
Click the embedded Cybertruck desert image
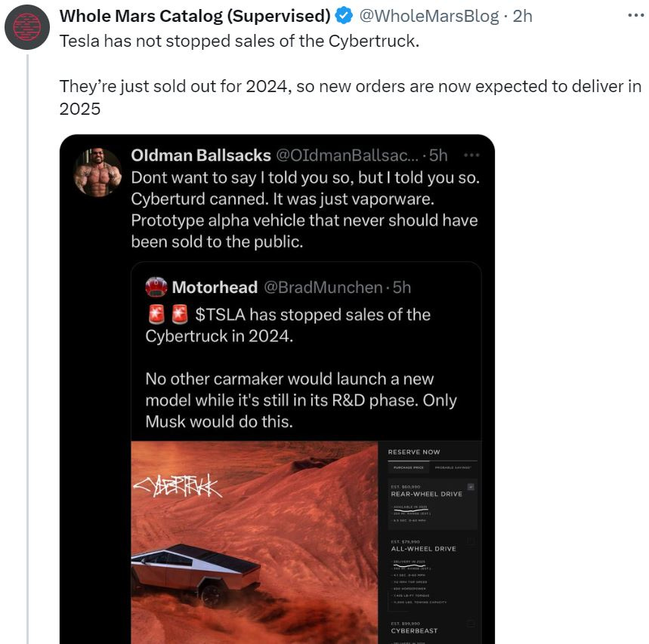pos(249,544)
